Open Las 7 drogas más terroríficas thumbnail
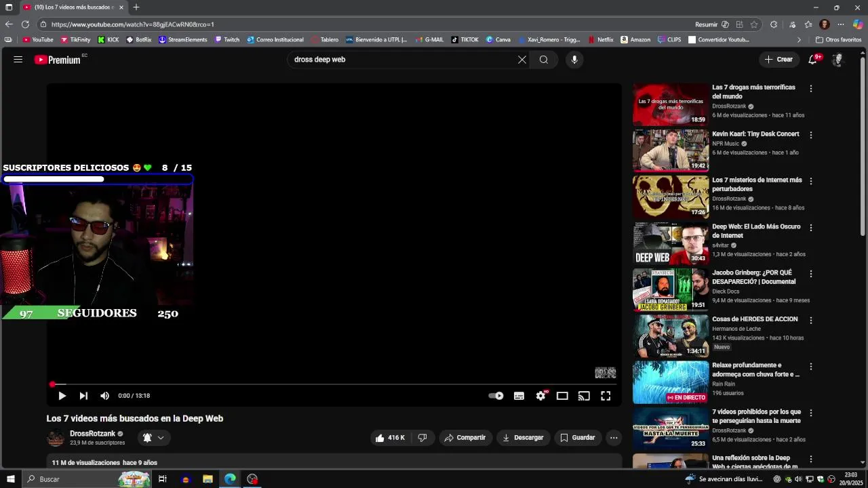Image resolution: width=868 pixels, height=488 pixels. [670, 104]
